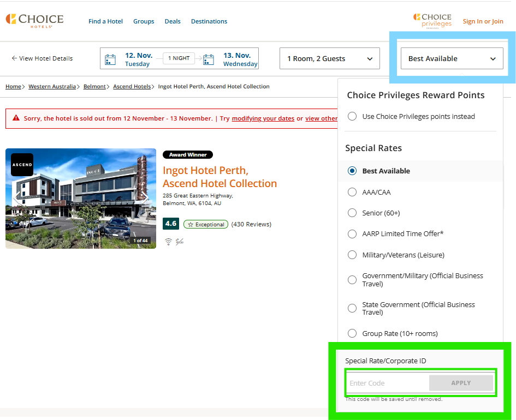This screenshot has height=420, width=516.
Task: Open Find a Hotel menu
Action: pyautogui.click(x=105, y=21)
